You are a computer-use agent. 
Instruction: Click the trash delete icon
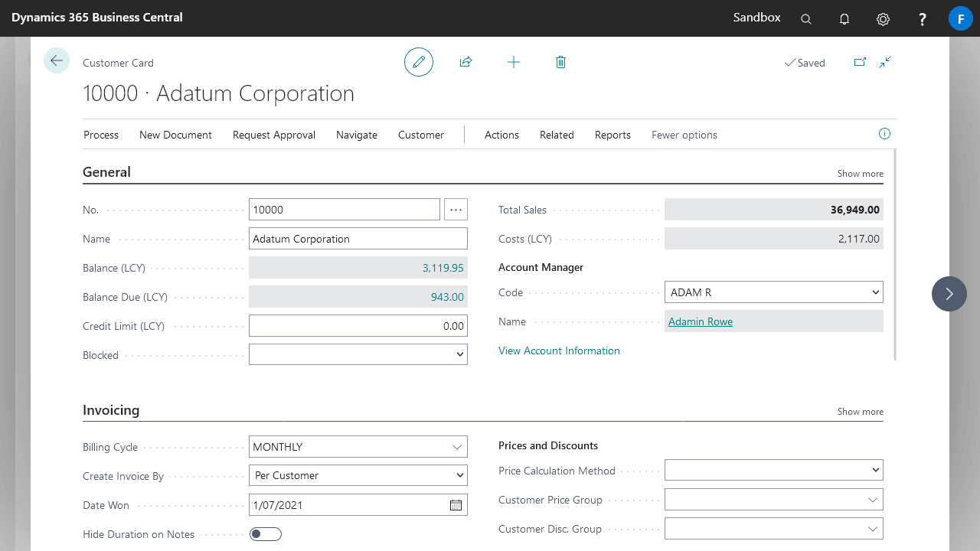(x=560, y=62)
